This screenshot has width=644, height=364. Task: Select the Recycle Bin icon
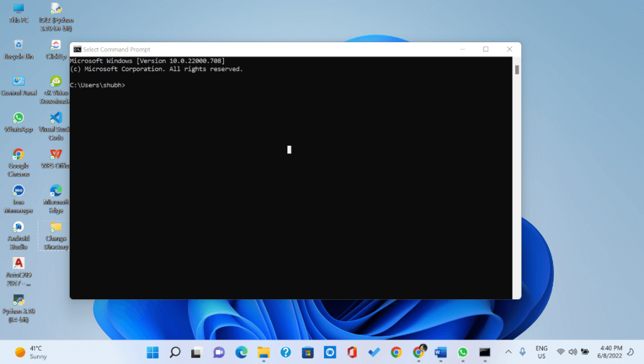click(18, 50)
